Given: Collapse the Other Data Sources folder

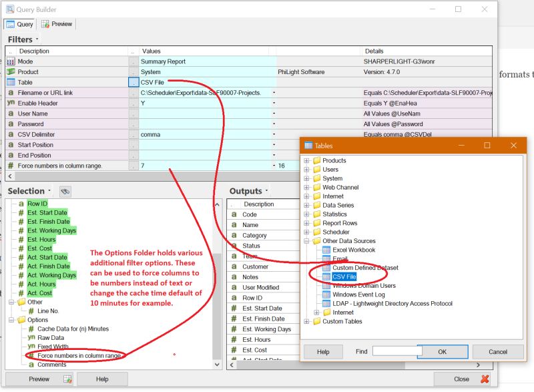Looking at the screenshot, I should tap(306, 240).
